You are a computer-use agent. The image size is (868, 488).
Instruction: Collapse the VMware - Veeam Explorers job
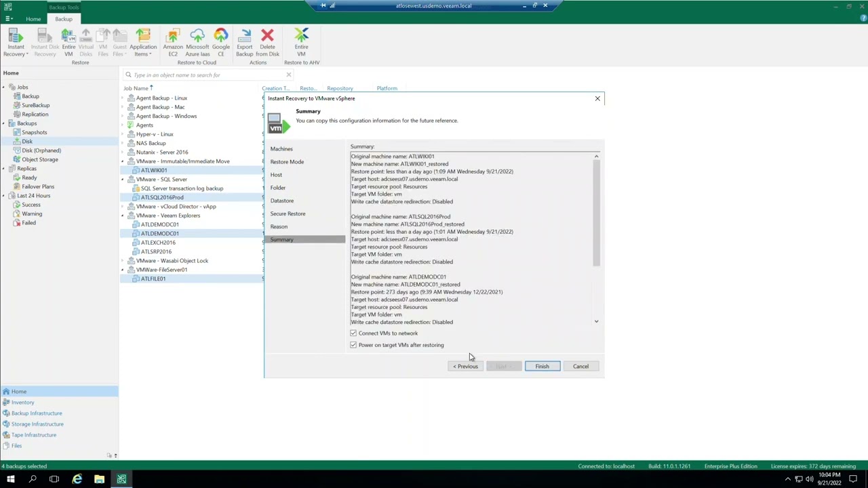click(x=123, y=216)
